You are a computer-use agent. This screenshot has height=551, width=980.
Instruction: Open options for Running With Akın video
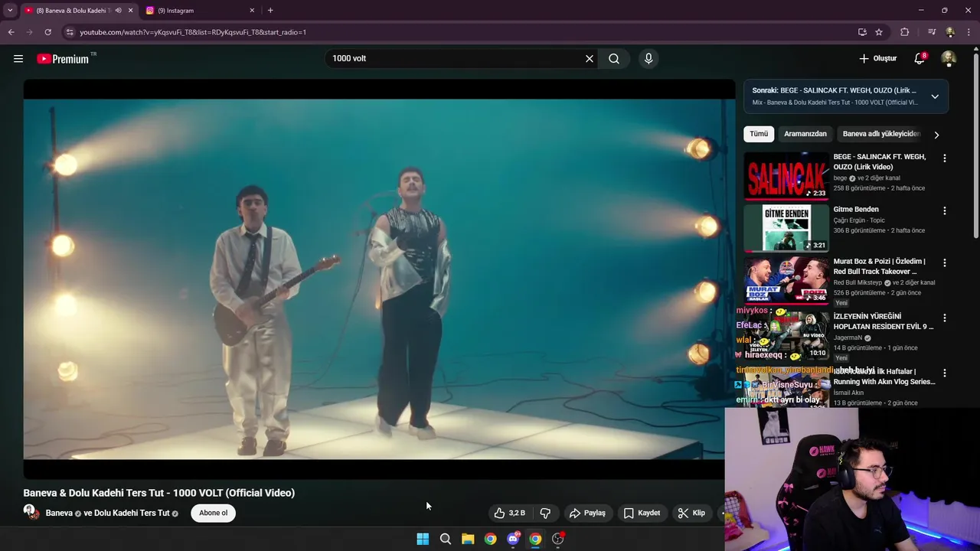coord(944,373)
